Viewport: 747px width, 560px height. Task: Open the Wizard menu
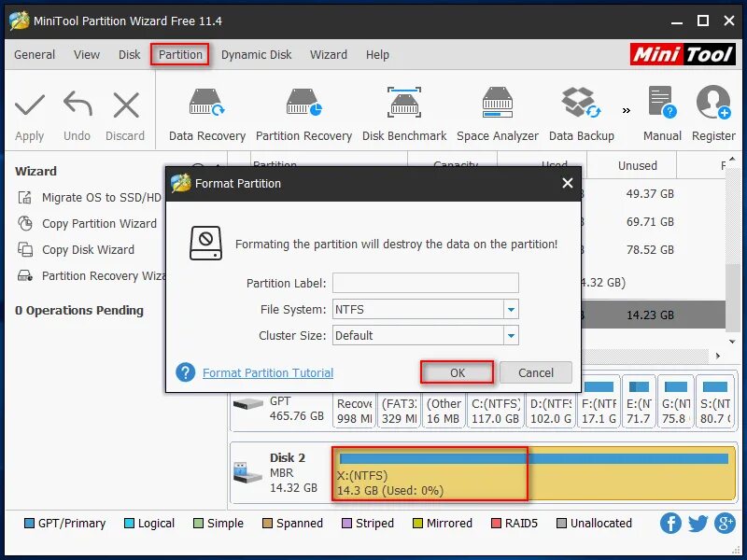coord(329,55)
